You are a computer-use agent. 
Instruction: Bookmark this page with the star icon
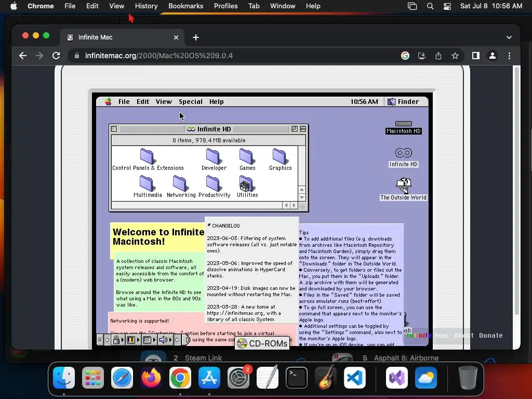tap(455, 56)
